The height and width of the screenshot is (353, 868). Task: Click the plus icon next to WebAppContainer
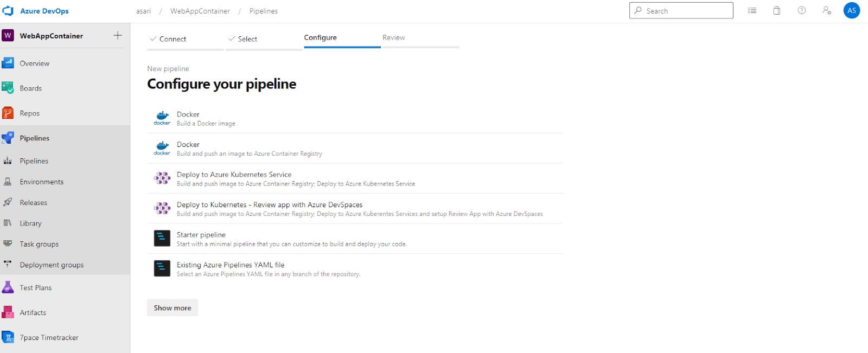[118, 35]
